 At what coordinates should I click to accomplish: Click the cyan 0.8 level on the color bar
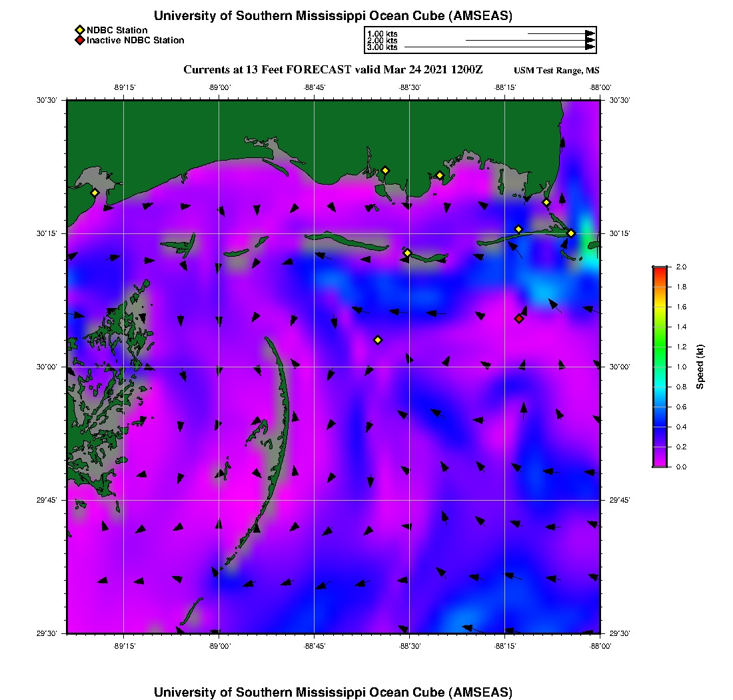tap(660, 387)
